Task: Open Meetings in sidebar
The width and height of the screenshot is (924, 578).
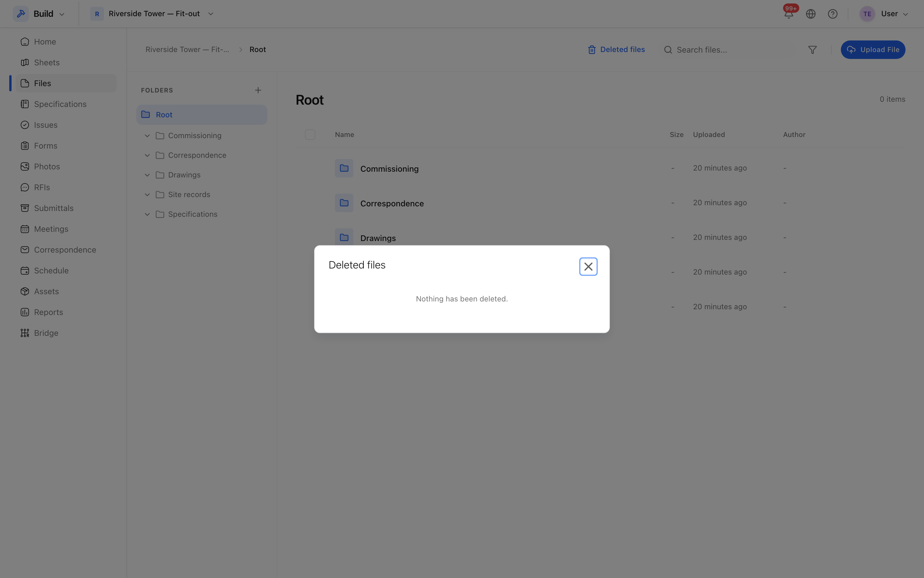Action: coord(66,229)
